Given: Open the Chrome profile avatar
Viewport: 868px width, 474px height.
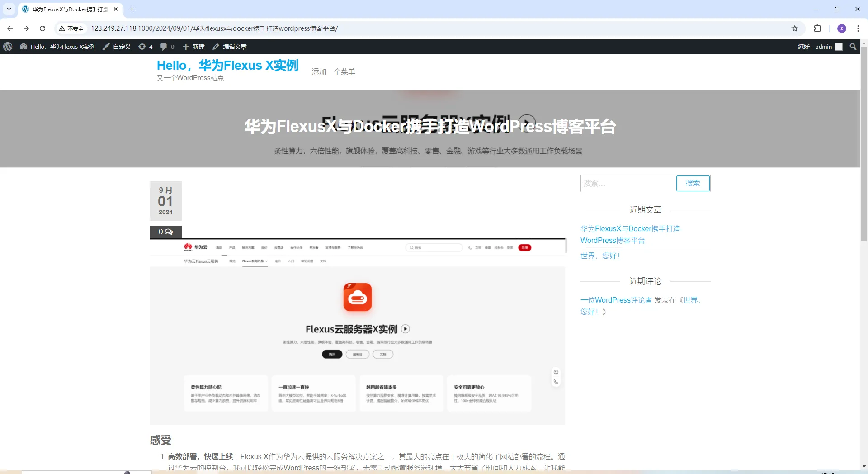Looking at the screenshot, I should 842,28.
